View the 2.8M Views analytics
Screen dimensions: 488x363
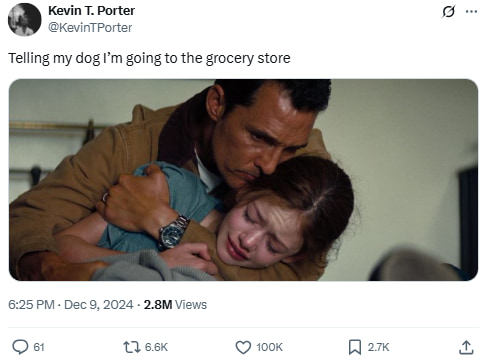[175, 305]
